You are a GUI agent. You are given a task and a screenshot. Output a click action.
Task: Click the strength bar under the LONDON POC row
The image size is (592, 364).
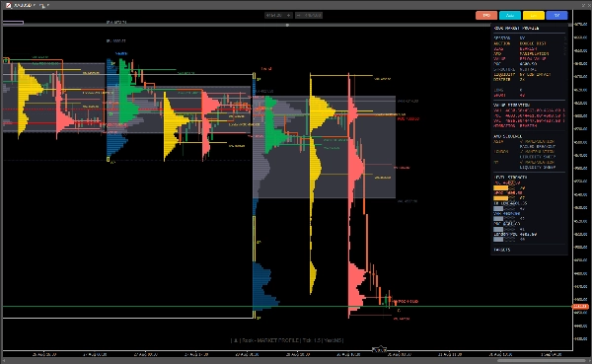click(504, 240)
